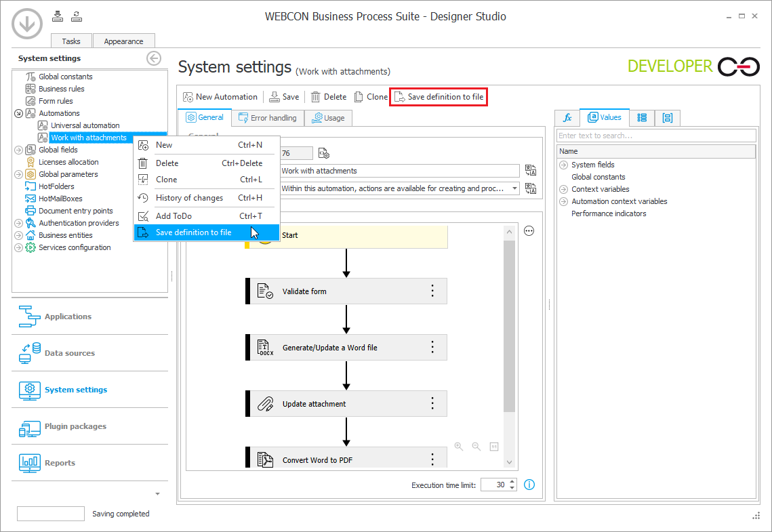The width and height of the screenshot is (772, 532).
Task: Expand the Authentication providers tree node
Action: click(18, 223)
